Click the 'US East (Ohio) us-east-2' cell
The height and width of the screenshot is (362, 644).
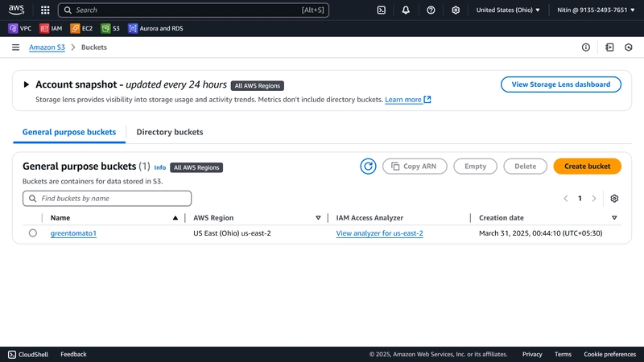pos(232,233)
